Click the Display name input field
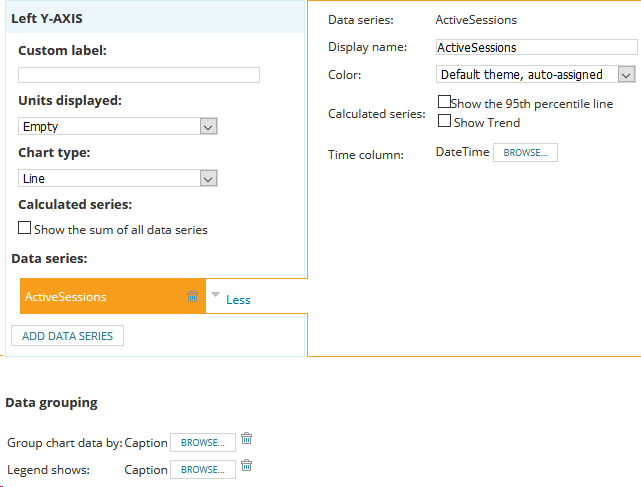This screenshot has height=487, width=641. (537, 47)
